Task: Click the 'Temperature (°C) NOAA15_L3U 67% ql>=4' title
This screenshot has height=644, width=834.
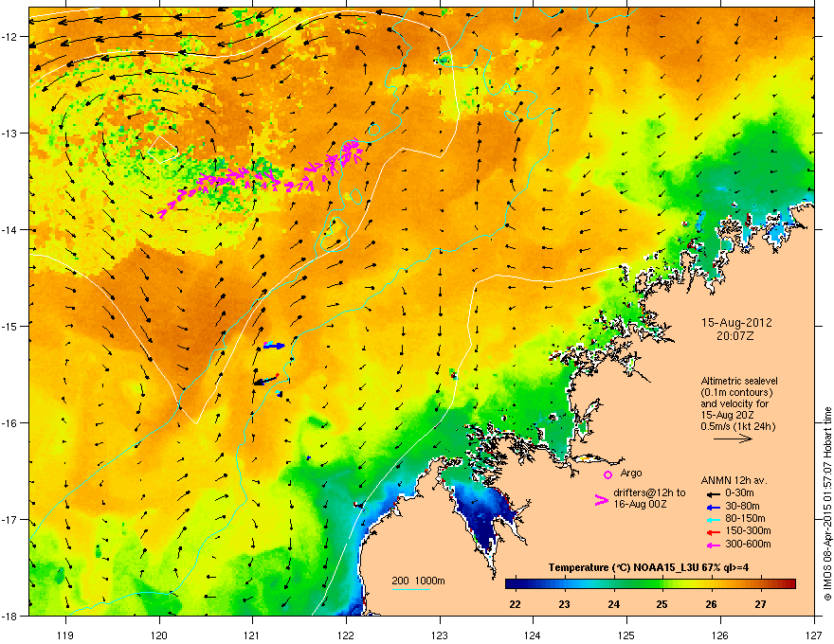Action: 648,567
